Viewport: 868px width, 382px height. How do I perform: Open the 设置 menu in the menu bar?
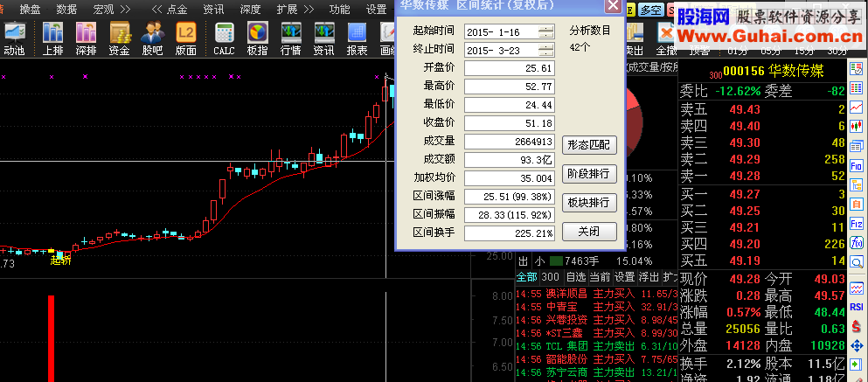click(x=377, y=10)
